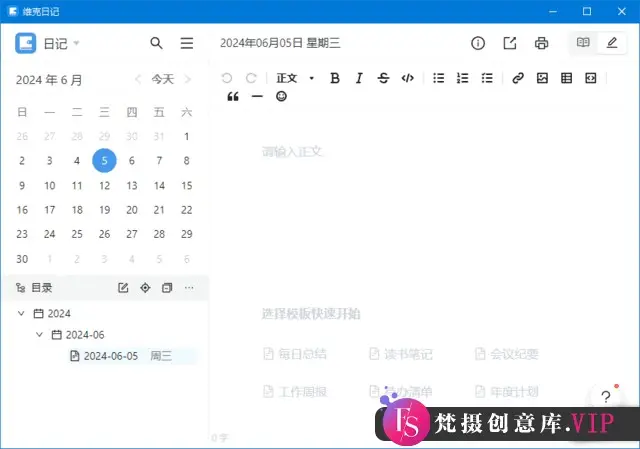640x449 pixels.
Task: Select June 5 on the calendar
Action: (x=104, y=160)
